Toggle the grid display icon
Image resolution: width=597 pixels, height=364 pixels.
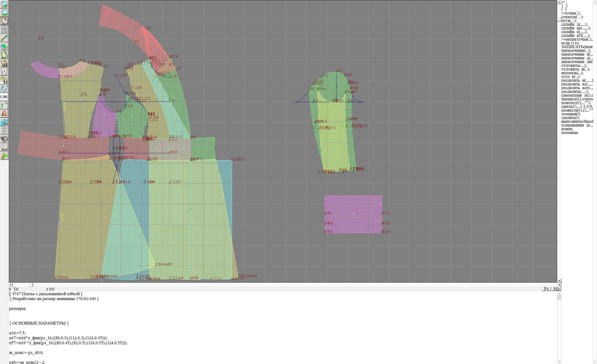pyautogui.click(x=4, y=30)
